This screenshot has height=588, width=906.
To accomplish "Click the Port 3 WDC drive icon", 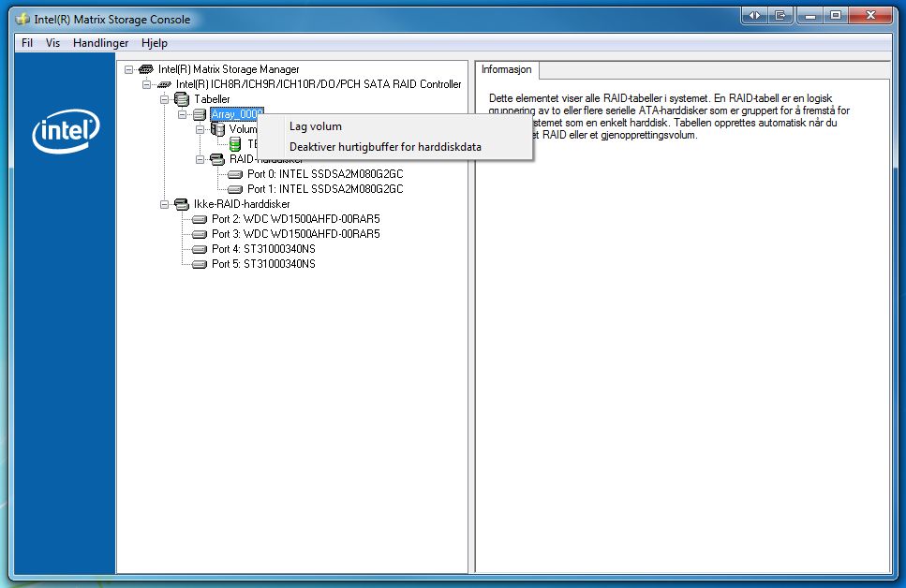I will pos(200,234).
